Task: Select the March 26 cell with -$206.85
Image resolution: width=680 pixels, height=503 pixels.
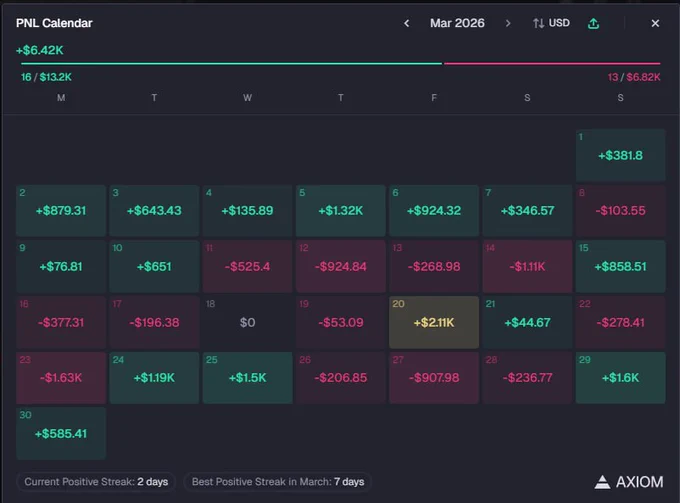Action: click(x=341, y=378)
